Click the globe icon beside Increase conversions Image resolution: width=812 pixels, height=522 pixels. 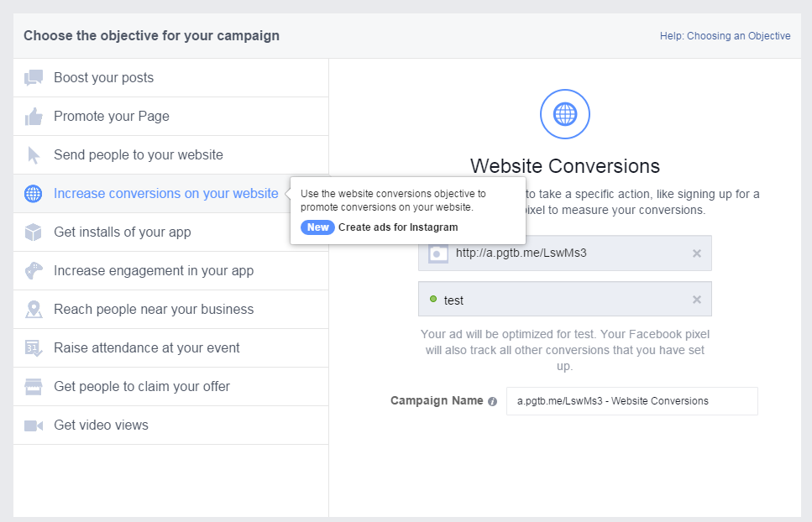(34, 194)
